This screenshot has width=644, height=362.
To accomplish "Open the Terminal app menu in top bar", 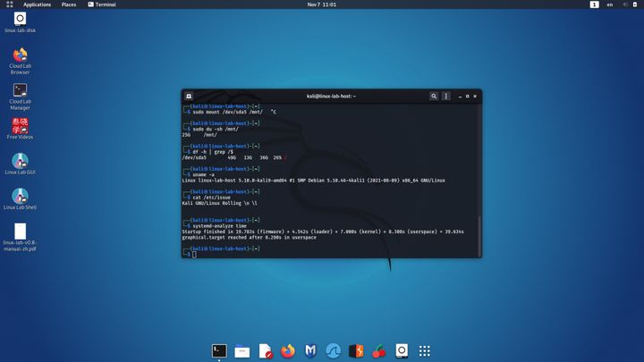I will tap(102, 4).
